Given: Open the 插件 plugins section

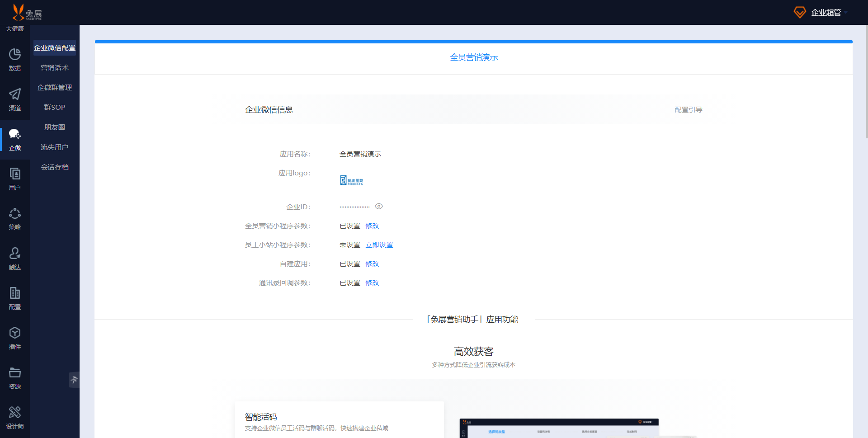Looking at the screenshot, I should 15,338.
